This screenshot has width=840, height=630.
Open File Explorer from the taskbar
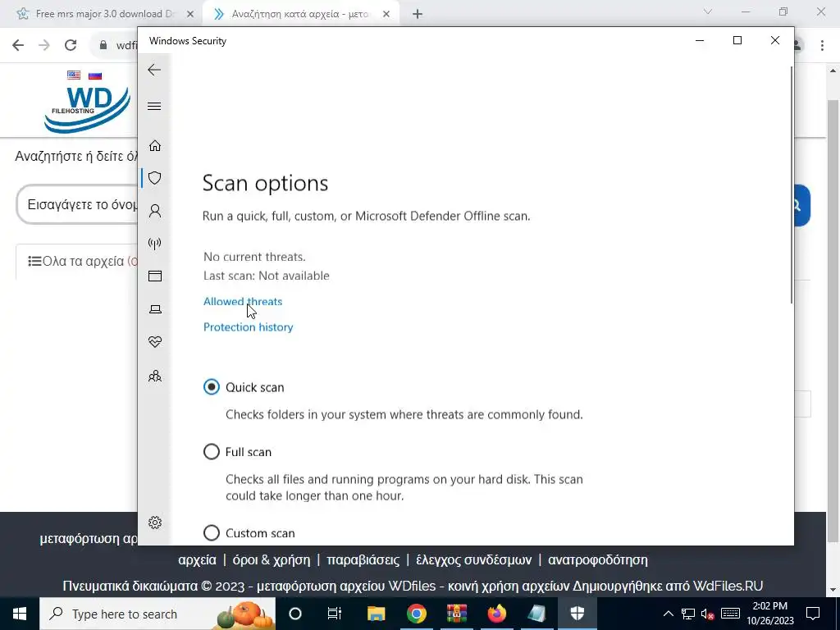coord(376,614)
